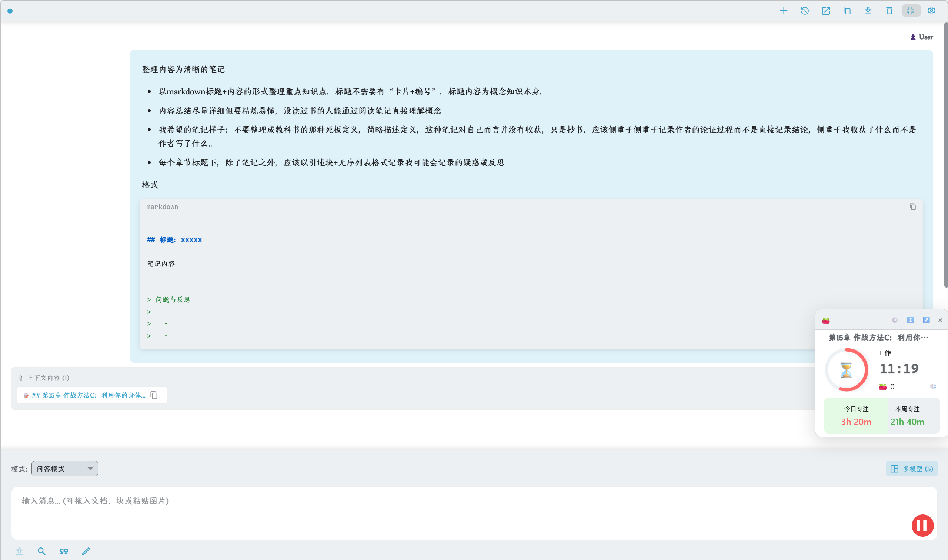Expand pomodoro widget with vertical arrows icon
948x560 pixels.
910,320
